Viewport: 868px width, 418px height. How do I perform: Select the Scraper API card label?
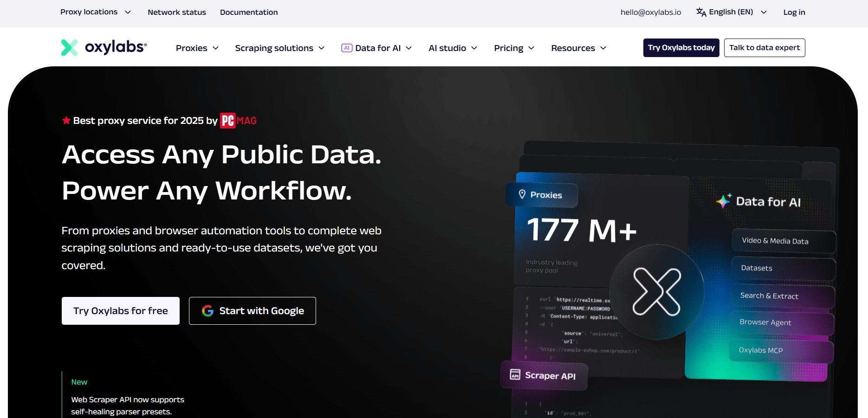(544, 375)
